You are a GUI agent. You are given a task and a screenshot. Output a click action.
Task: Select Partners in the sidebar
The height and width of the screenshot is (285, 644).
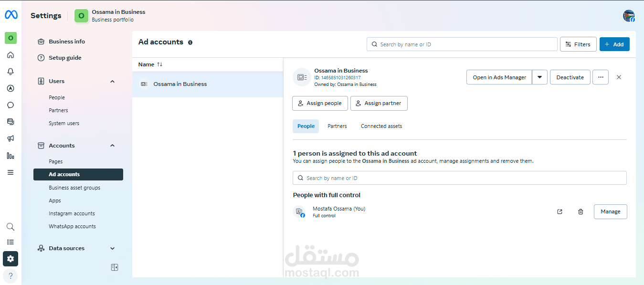[x=58, y=110]
